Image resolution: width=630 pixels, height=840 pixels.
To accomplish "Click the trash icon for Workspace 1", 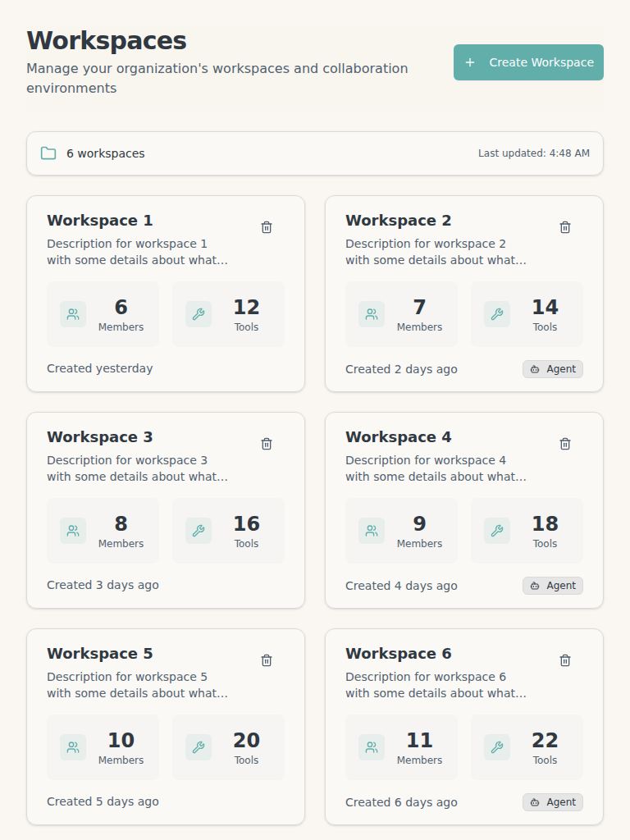I will [266, 227].
